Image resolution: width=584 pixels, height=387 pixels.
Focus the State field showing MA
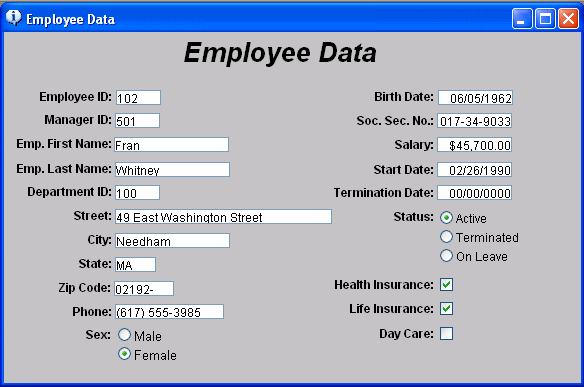136,264
